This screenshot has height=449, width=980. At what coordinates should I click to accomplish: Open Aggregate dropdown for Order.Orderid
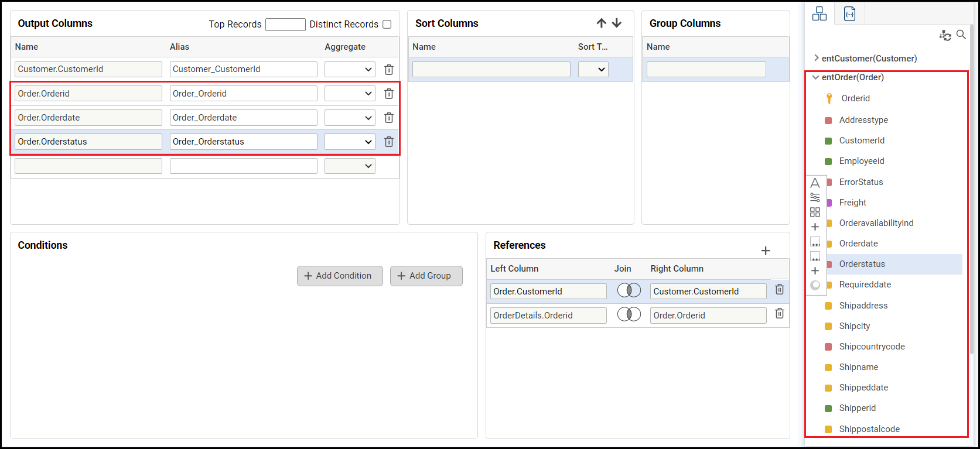coord(350,94)
